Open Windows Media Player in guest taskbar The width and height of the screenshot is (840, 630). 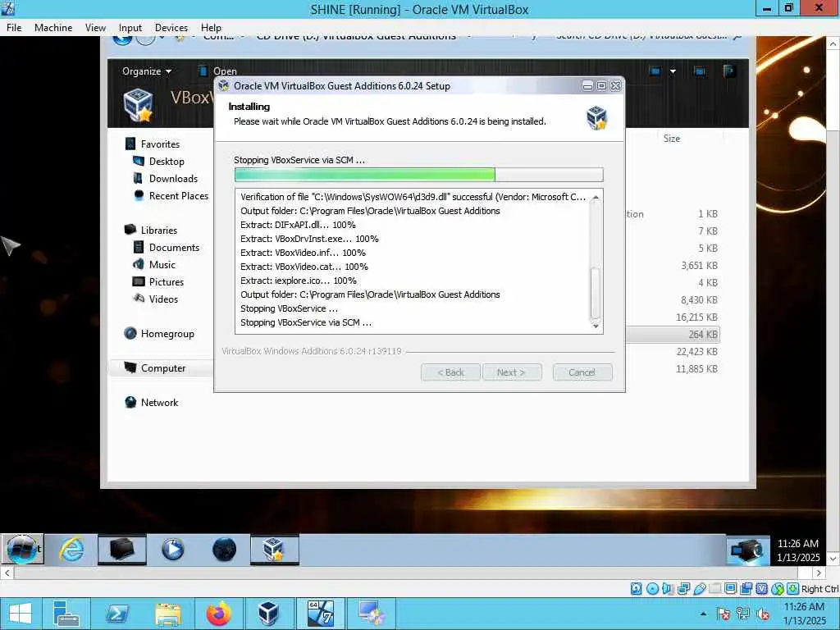click(172, 549)
